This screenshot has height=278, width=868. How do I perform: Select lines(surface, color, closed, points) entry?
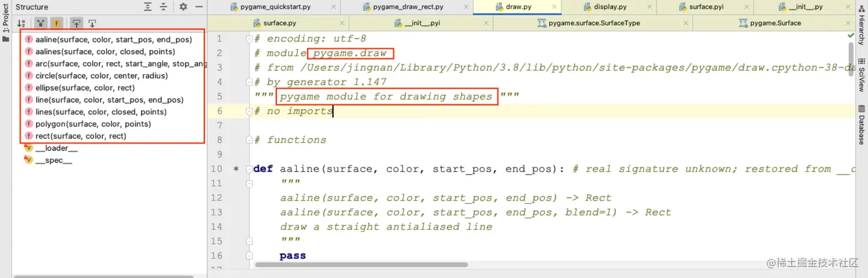click(x=96, y=112)
